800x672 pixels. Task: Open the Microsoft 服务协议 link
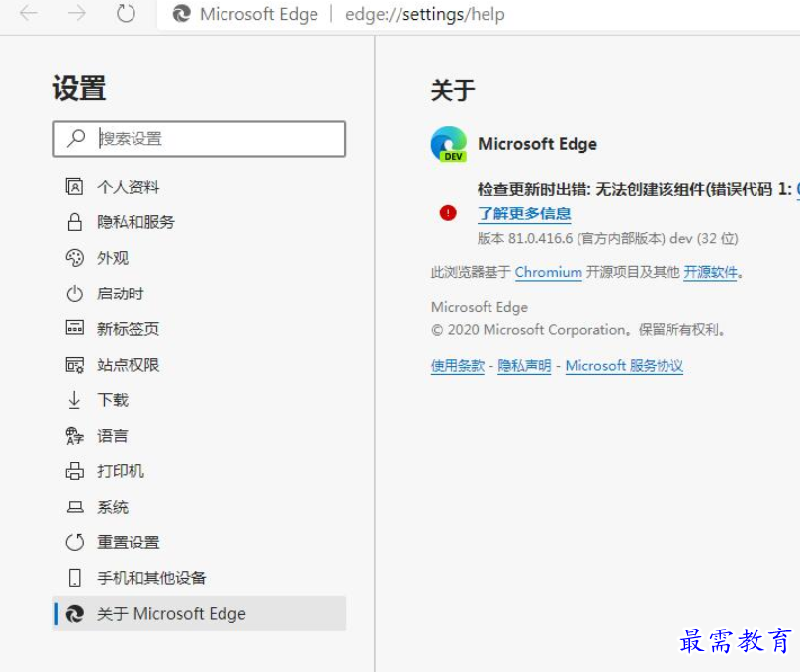click(624, 365)
